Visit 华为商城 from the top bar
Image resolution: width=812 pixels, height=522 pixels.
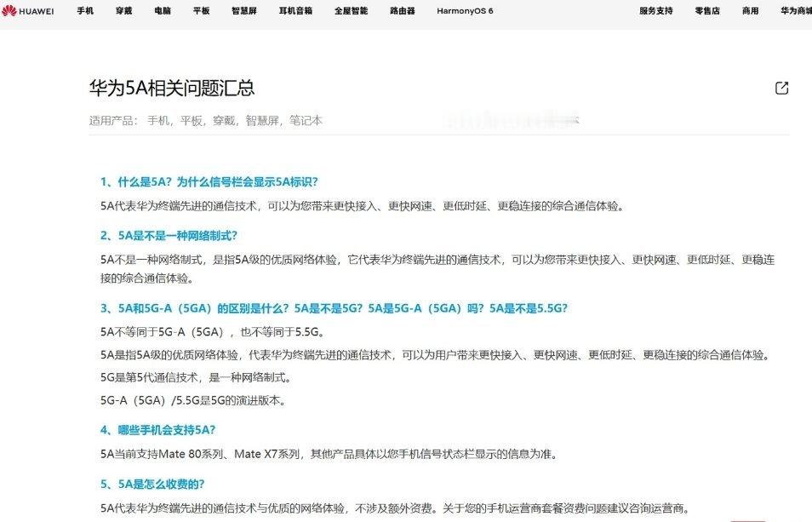pos(793,11)
